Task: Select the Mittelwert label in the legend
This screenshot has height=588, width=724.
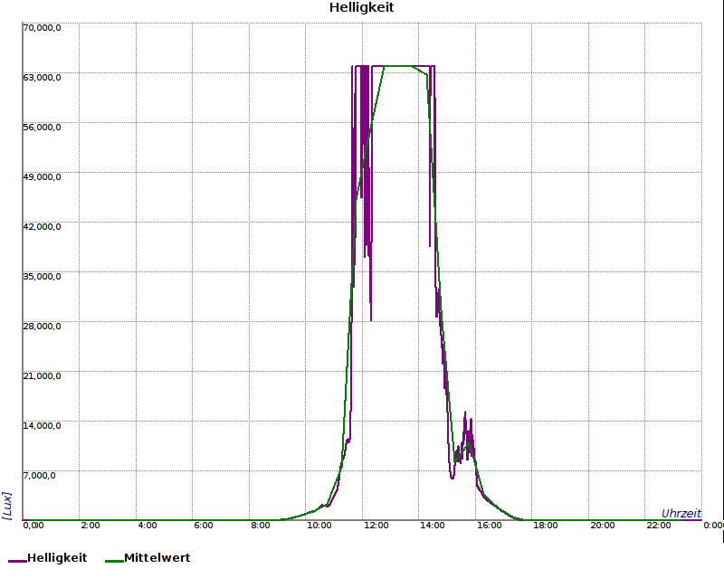Action: point(157,558)
